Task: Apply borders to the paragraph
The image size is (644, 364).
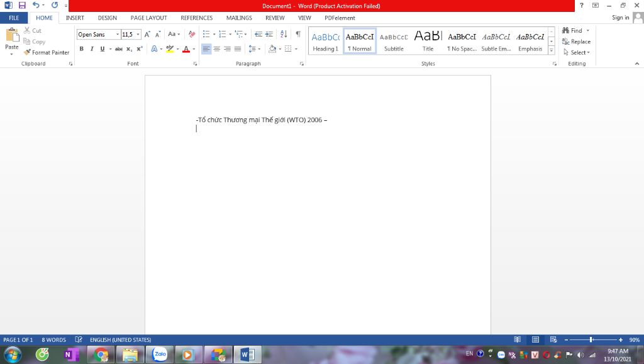Action: [288, 48]
